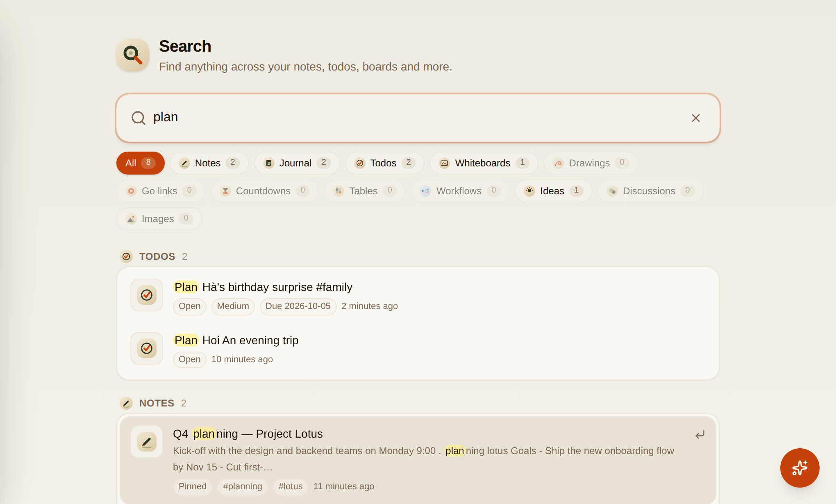Viewport: 836px width, 504px height.
Task: Clear the search field with the X icon
Action: 695,118
